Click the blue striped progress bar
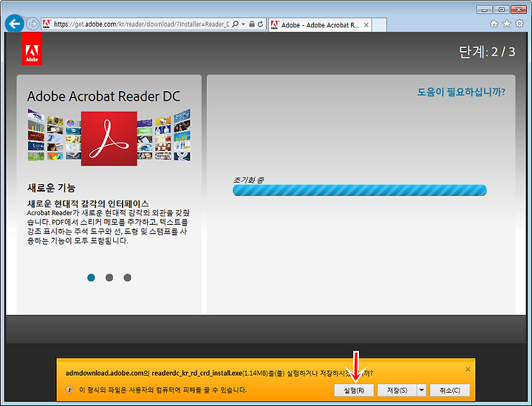The image size is (532, 406). pyautogui.click(x=360, y=191)
